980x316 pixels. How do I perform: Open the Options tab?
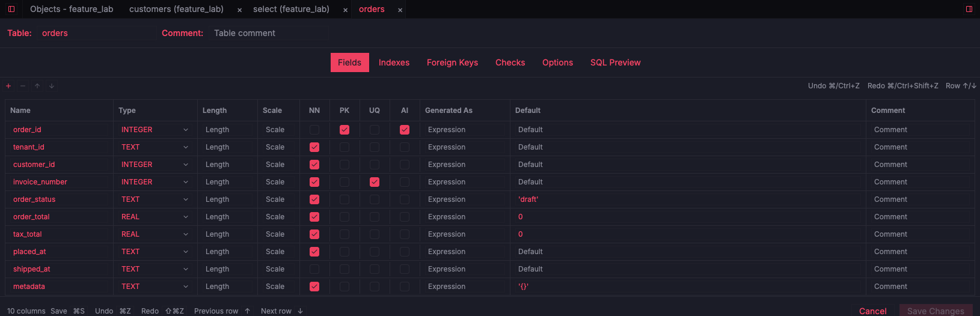(557, 62)
